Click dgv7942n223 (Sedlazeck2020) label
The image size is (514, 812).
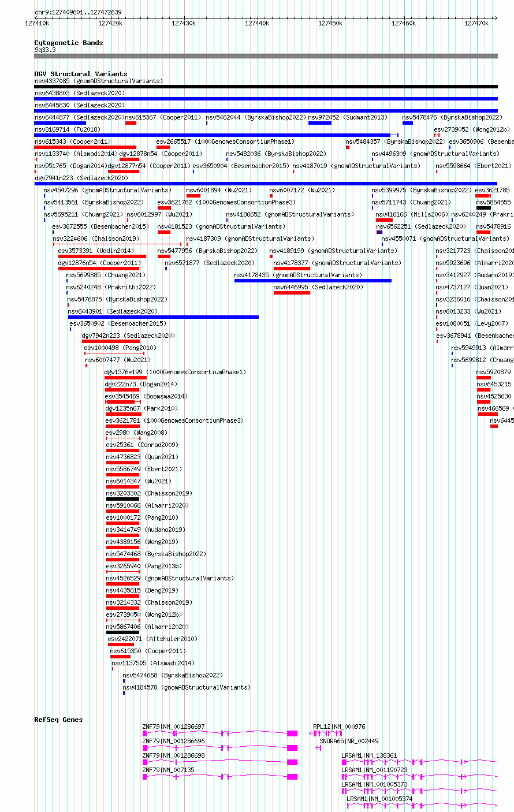(128, 336)
